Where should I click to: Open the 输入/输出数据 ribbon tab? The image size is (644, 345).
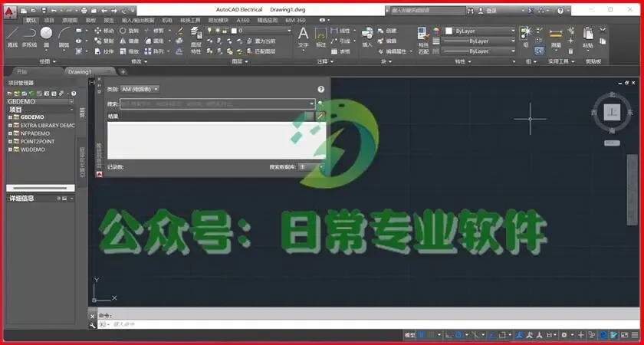pyautogui.click(x=138, y=20)
